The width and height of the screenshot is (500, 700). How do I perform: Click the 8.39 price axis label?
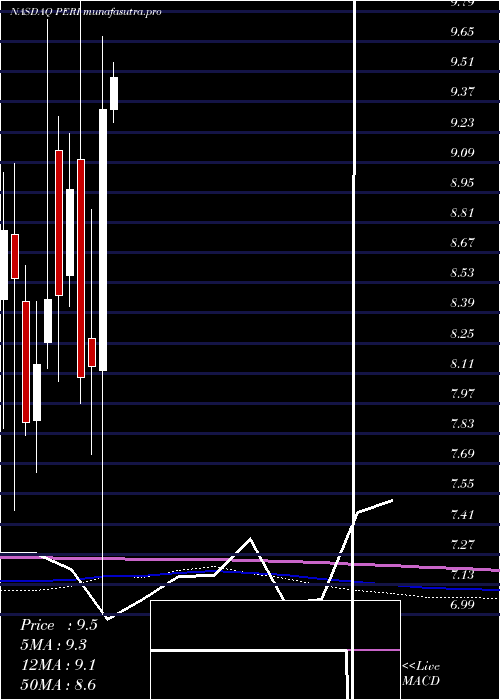pos(462,303)
